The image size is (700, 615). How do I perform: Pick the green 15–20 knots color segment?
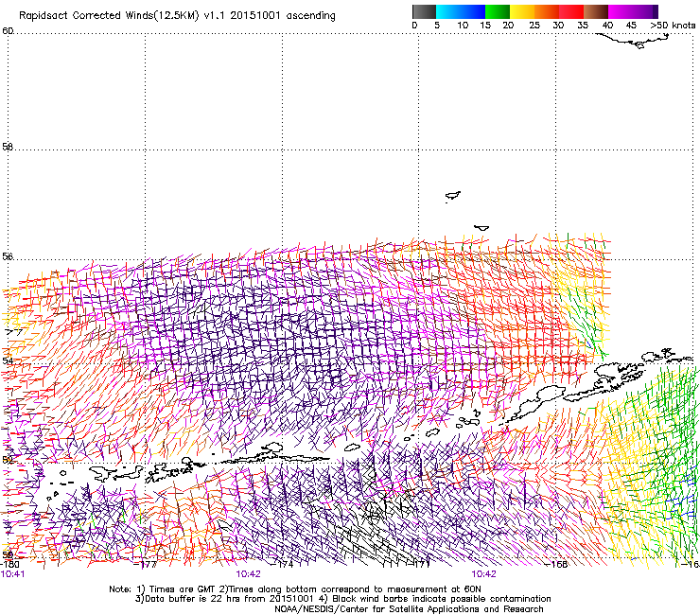(x=498, y=11)
